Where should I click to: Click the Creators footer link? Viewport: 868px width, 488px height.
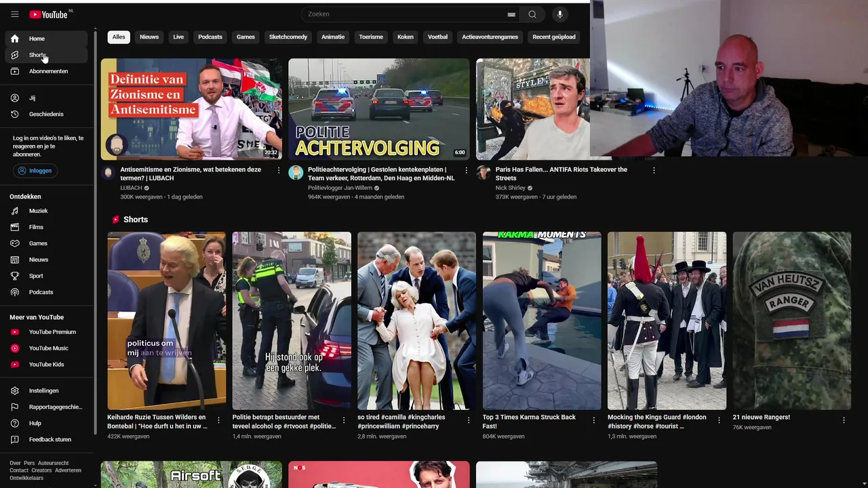pos(41,470)
